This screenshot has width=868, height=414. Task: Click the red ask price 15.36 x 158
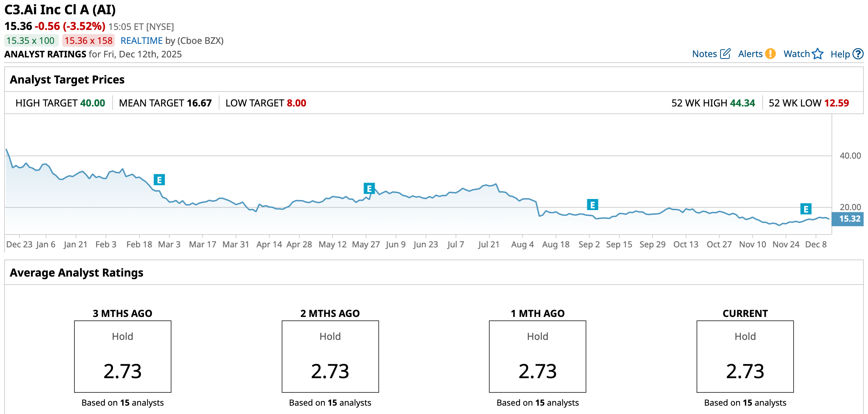88,41
